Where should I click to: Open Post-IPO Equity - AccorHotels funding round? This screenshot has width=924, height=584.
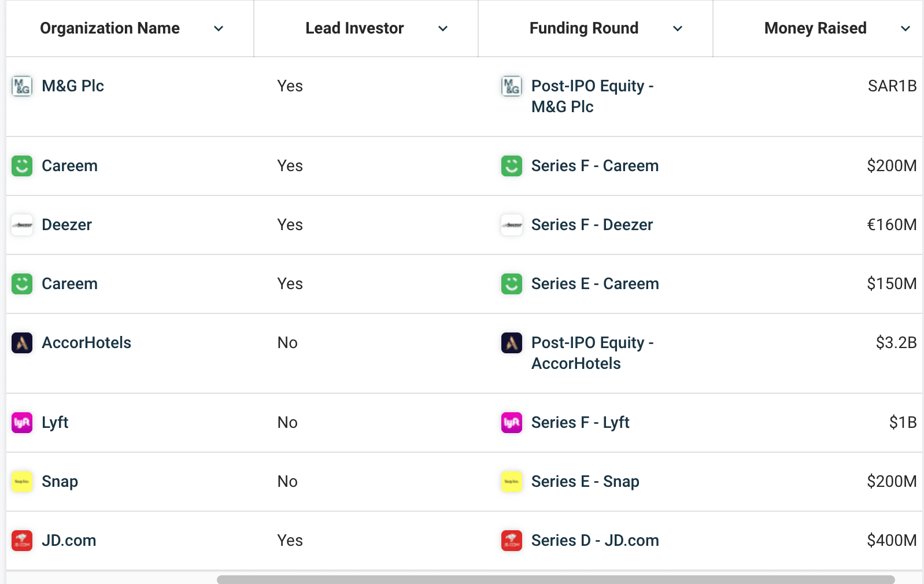592,353
